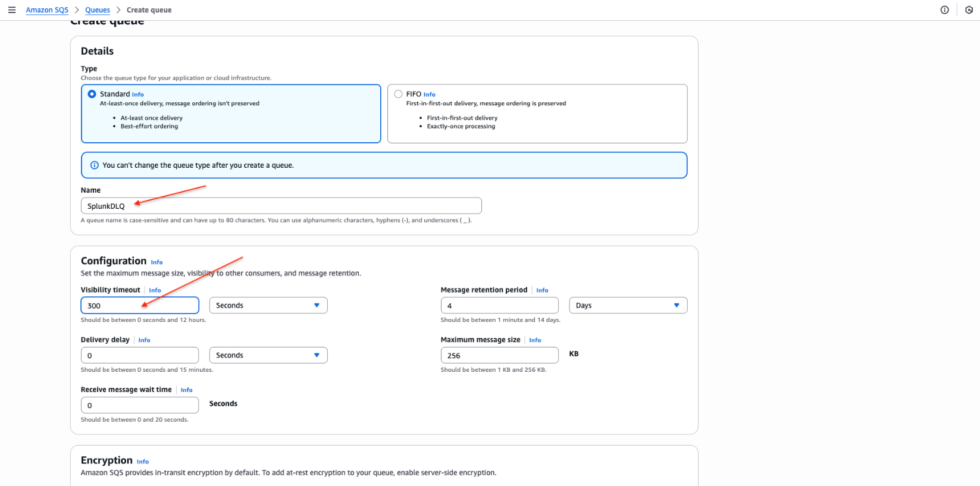Click Receive message wait time field
Image resolution: width=980 pixels, height=486 pixels.
[140, 405]
